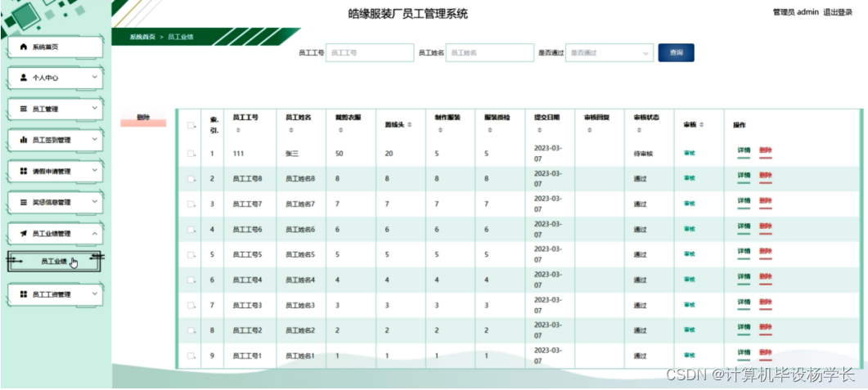
Task: Expand the 请假申请管理 menu chevron
Action: 95,170
